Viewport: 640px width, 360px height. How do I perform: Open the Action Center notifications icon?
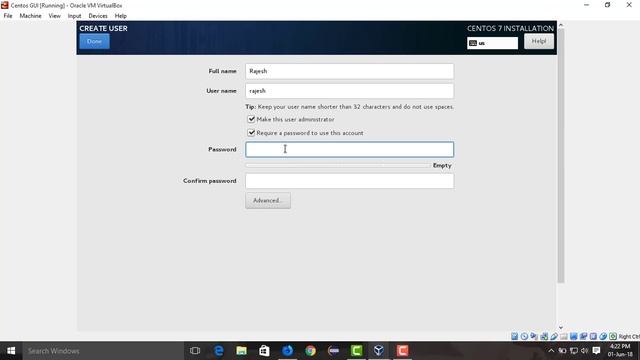596,351
